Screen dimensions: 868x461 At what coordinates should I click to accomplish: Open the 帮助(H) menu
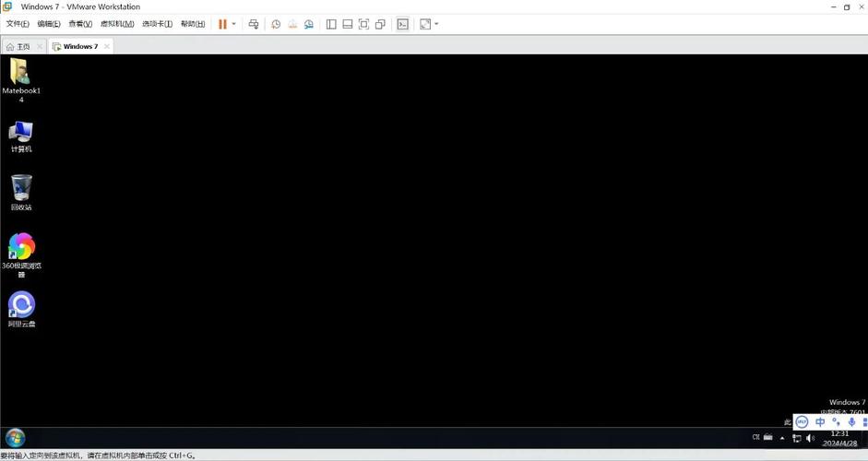(193, 24)
